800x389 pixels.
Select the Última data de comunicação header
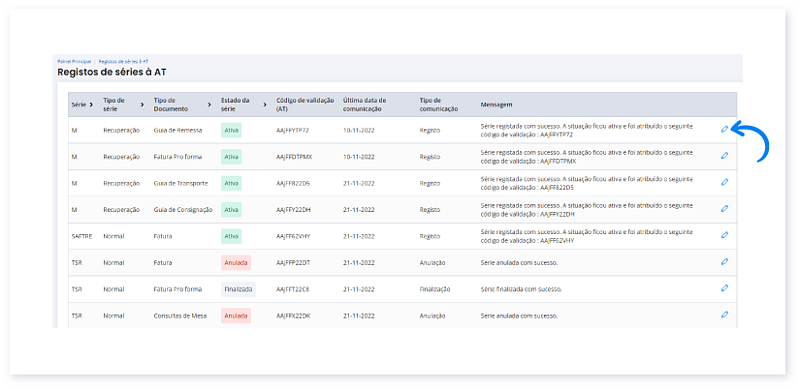[x=365, y=105]
